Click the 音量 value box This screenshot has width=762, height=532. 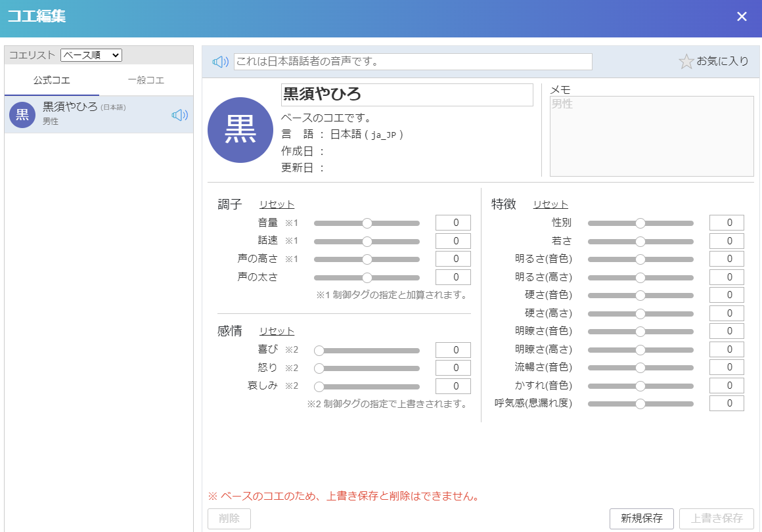click(x=453, y=223)
